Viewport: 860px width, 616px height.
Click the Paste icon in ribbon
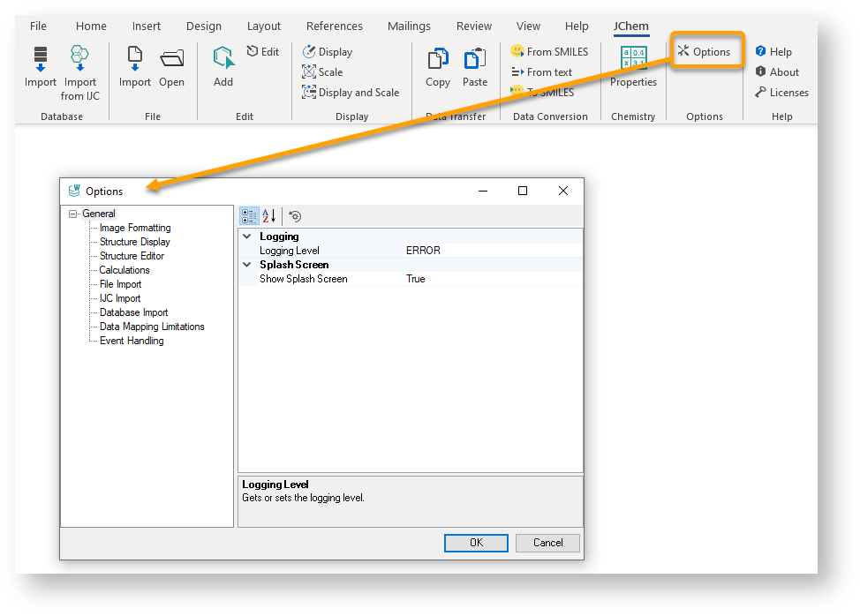click(x=475, y=60)
